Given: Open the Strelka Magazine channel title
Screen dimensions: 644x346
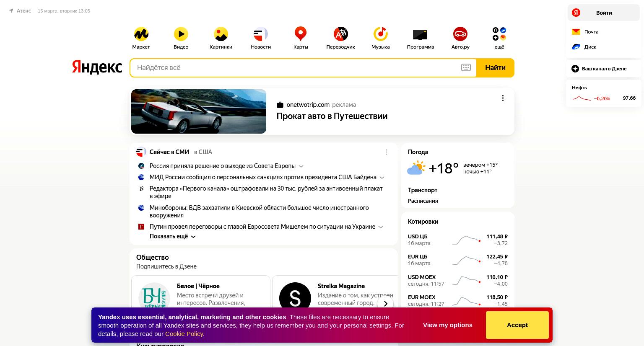Looking at the screenshot, I should 341,286.
